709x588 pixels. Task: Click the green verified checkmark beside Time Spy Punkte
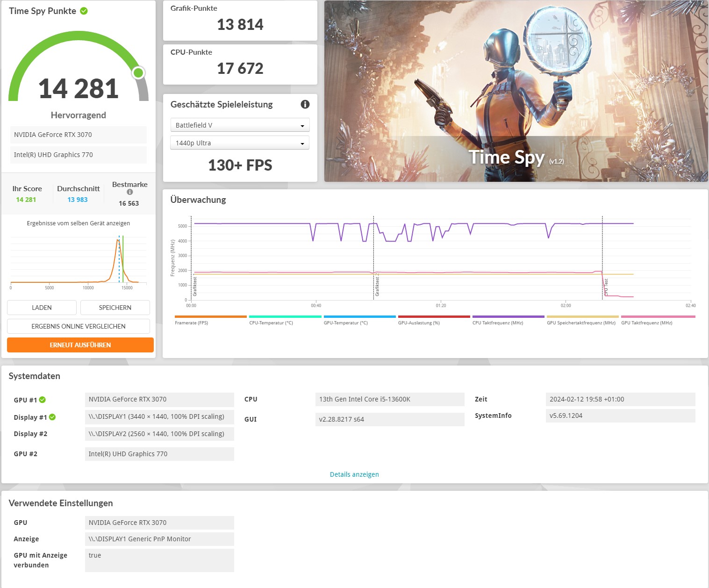point(84,11)
